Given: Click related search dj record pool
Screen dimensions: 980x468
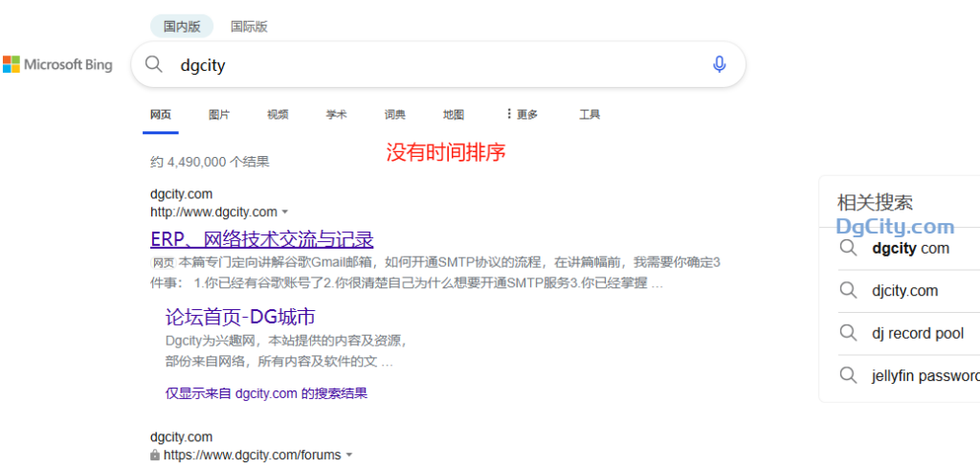Looking at the screenshot, I should (x=918, y=333).
